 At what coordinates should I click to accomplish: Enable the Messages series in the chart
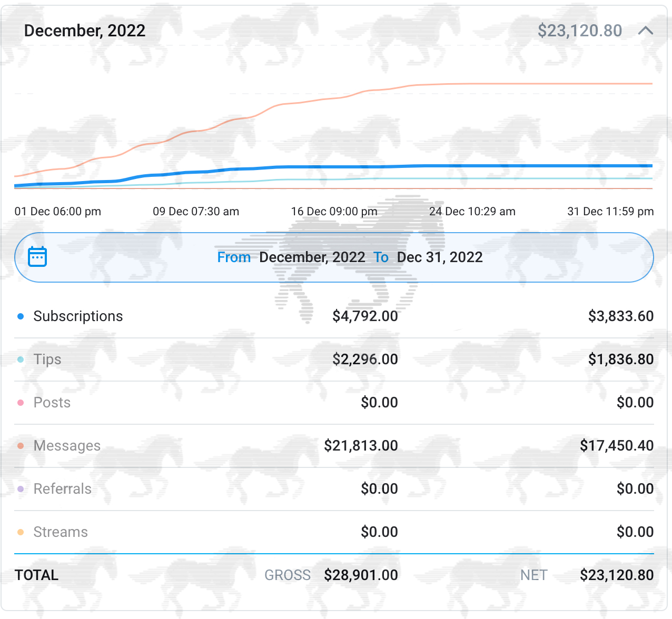67,446
